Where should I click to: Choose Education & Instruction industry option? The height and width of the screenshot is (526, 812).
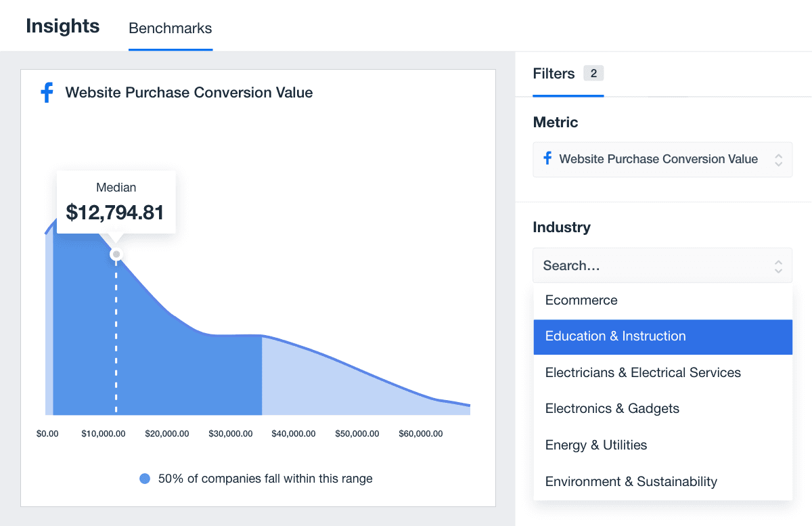(x=615, y=336)
